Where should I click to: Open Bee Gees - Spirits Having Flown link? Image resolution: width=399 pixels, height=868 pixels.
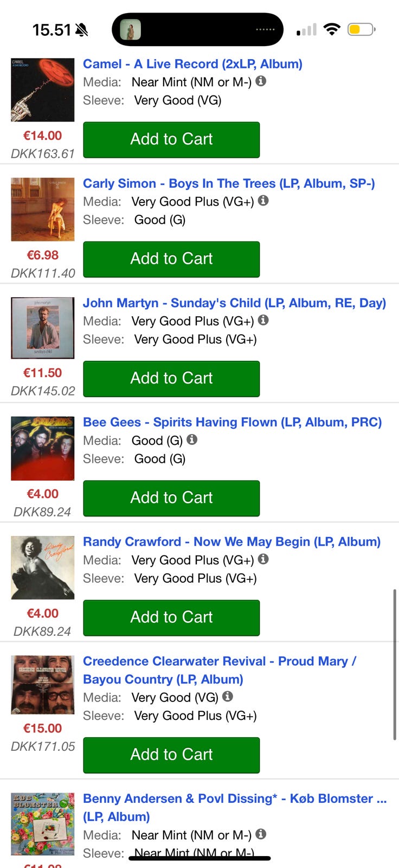(232, 422)
